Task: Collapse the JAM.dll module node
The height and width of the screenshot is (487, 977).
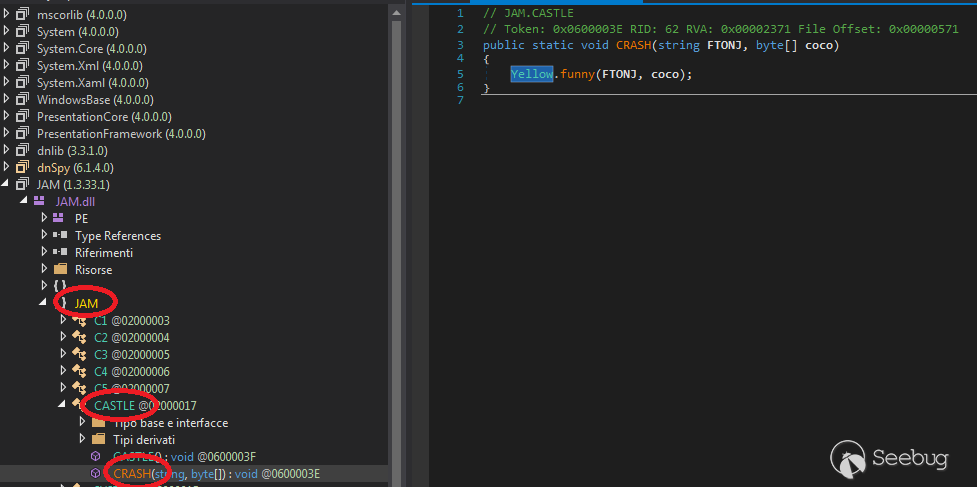Action: coord(24,201)
